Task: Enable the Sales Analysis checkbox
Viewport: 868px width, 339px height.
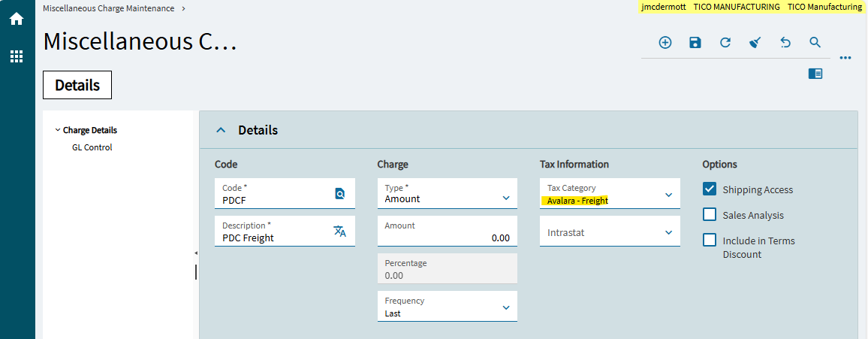Action: pos(710,214)
